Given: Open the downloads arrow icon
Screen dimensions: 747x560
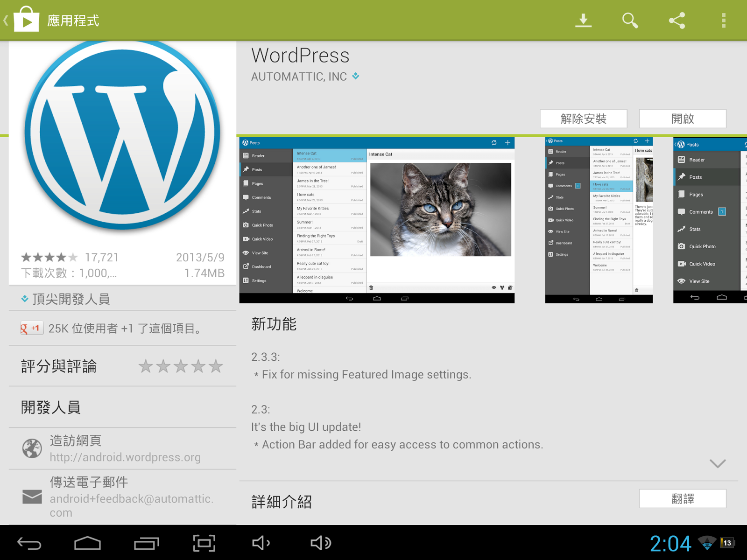Looking at the screenshot, I should (x=583, y=21).
